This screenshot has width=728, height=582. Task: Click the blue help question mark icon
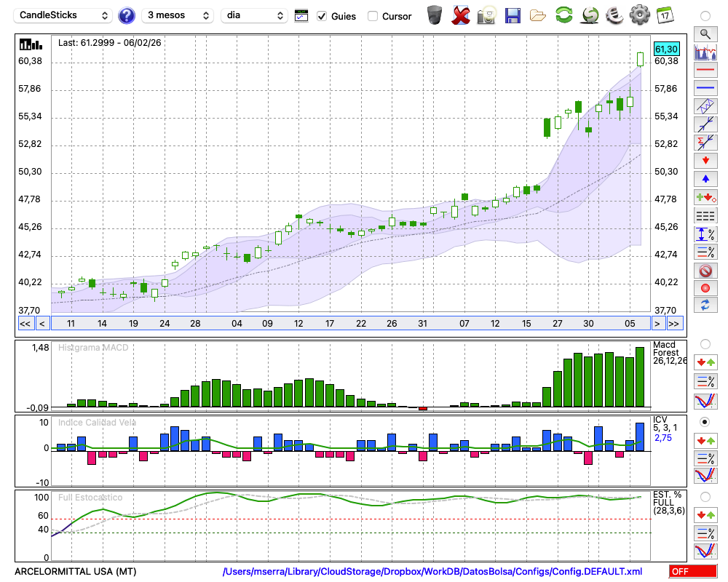click(127, 15)
